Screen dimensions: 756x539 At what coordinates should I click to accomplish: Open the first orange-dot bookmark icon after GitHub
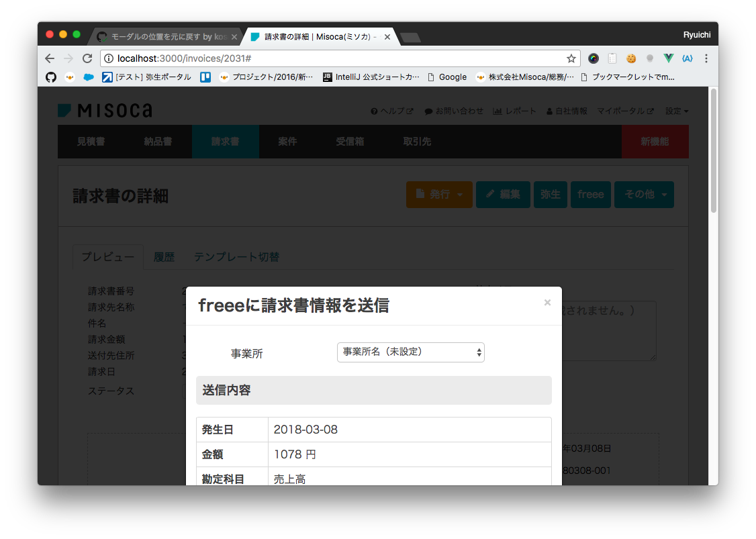70,77
